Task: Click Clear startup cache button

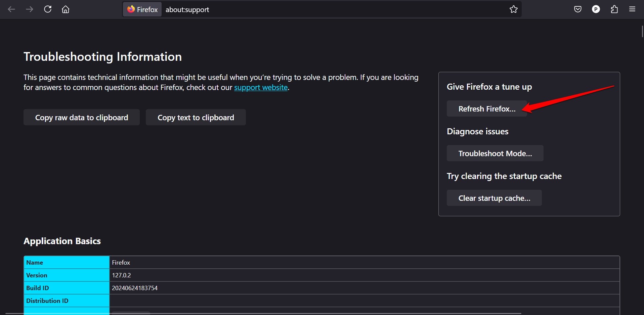Action: pos(494,198)
